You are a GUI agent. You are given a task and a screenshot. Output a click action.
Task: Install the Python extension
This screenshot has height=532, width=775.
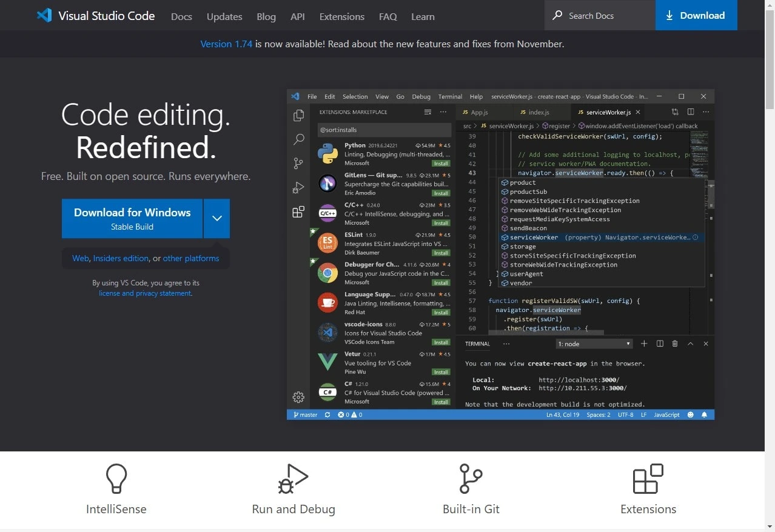[x=440, y=162]
